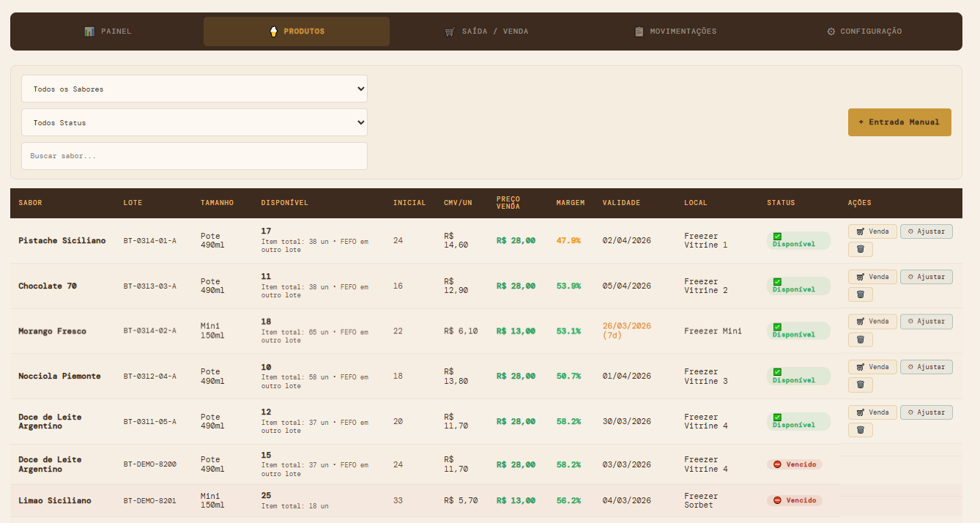Click the ice cream icon in Produtos tab
Viewport: 980px width, 523px height.
click(x=273, y=31)
